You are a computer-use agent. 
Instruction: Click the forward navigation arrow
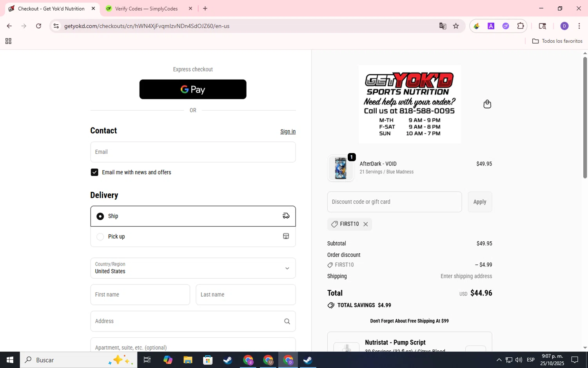pyautogui.click(x=24, y=26)
